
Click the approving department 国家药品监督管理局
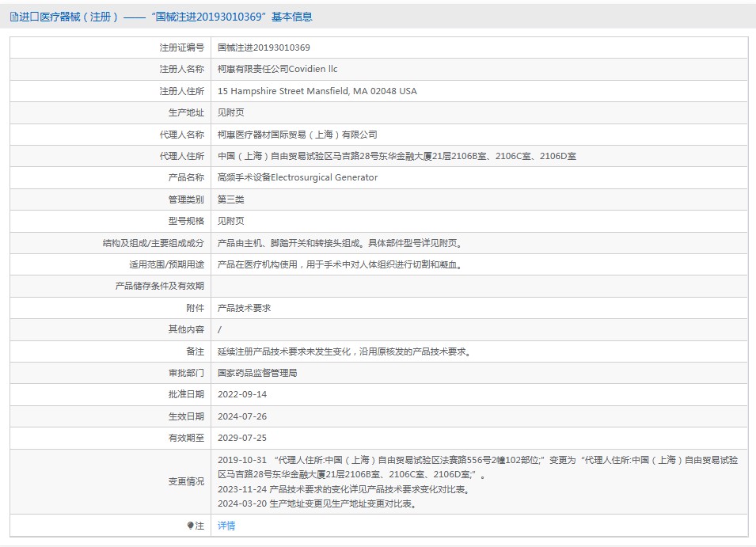pos(257,373)
